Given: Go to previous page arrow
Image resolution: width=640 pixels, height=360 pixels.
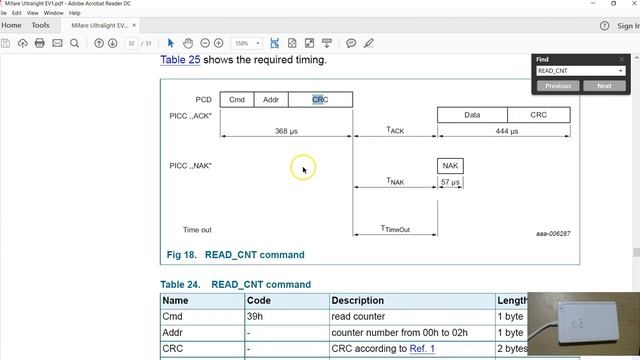Looking at the screenshot, I should (99, 43).
